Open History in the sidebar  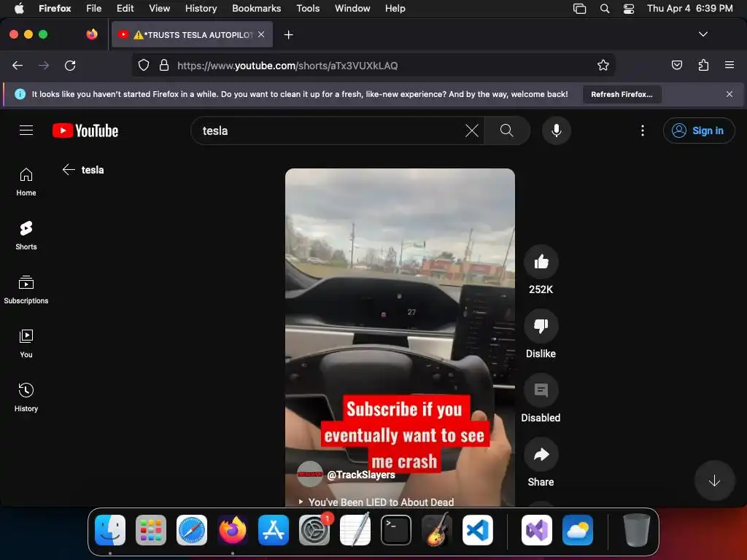pos(26,397)
